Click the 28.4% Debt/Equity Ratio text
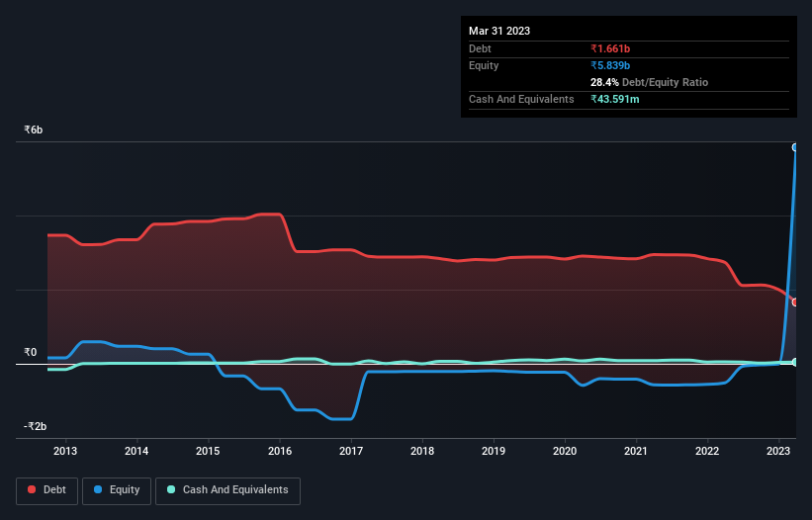 649,82
